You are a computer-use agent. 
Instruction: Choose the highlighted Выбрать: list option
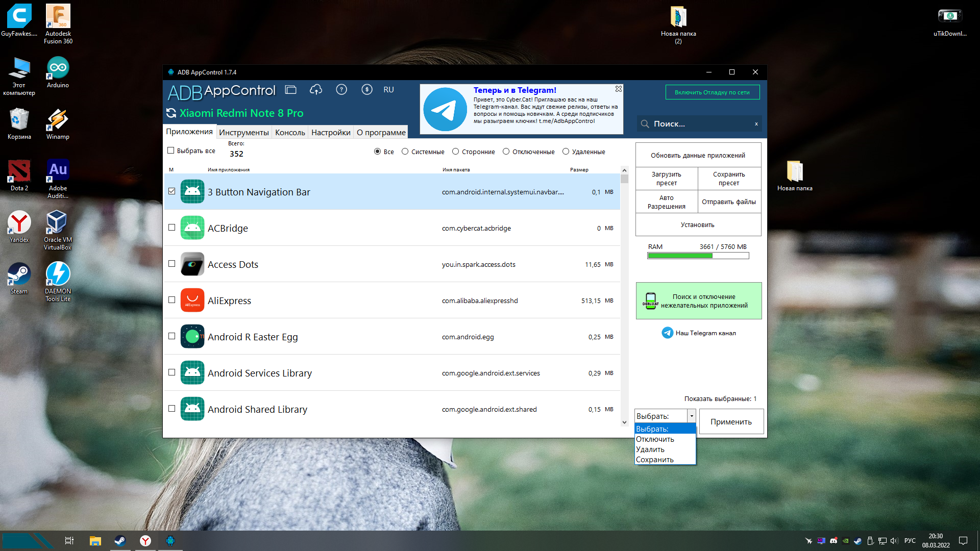click(x=665, y=429)
